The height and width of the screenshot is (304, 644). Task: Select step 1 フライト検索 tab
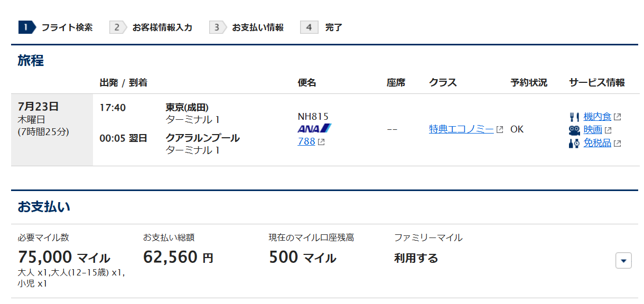pyautogui.click(x=56, y=27)
